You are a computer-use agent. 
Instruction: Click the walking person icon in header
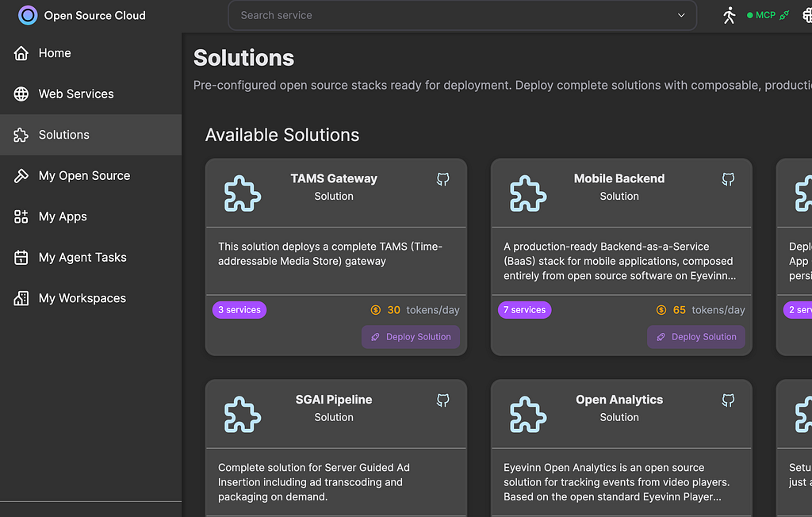pyautogui.click(x=730, y=16)
